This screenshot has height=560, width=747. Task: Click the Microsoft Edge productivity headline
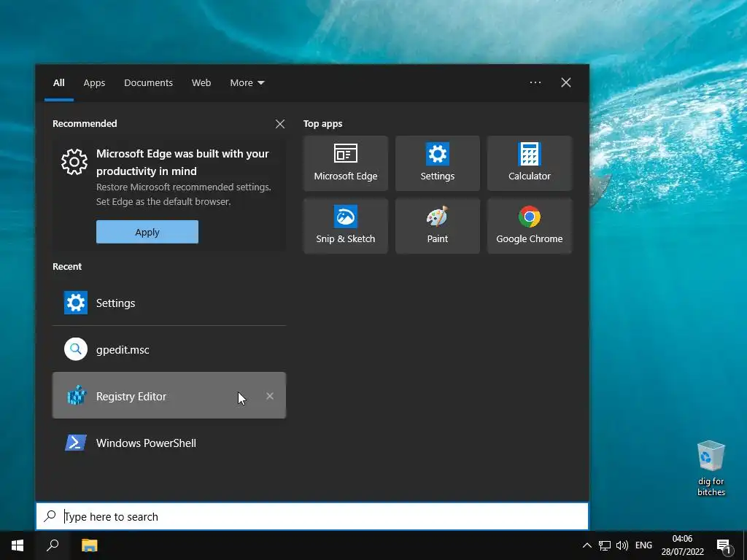click(x=182, y=163)
